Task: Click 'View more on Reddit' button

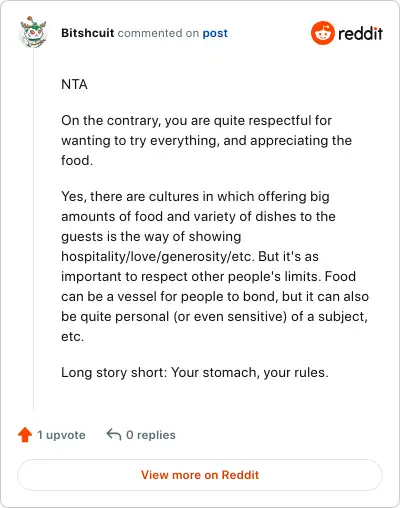Action: 200,475
